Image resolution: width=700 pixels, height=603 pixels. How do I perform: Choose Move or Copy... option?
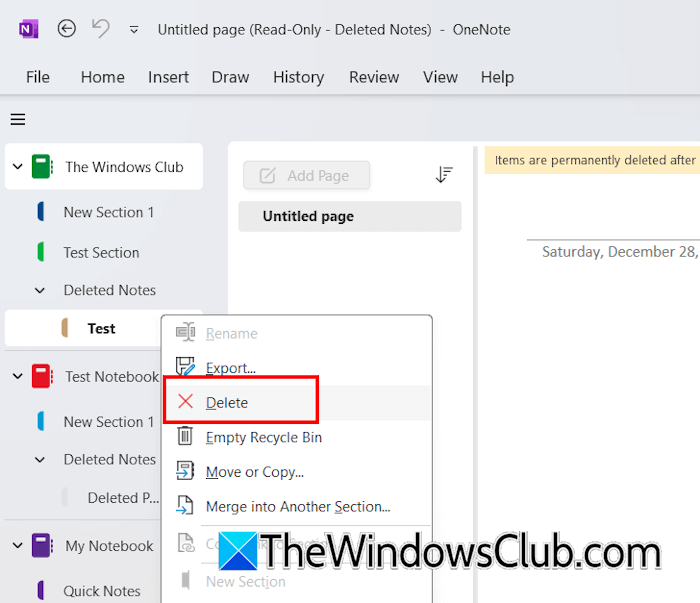pos(297,472)
